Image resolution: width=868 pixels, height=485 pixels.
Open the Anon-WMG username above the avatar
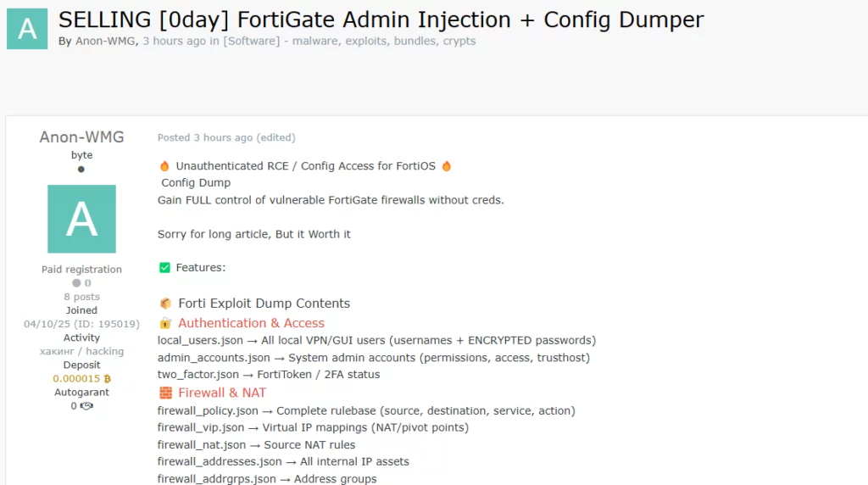[x=81, y=137]
